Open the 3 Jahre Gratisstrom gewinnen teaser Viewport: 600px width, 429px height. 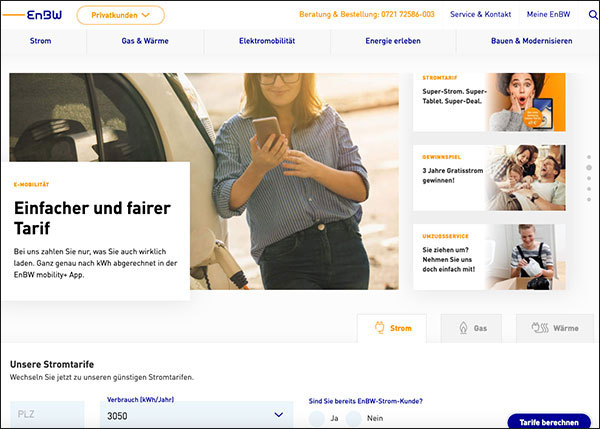tap(489, 178)
